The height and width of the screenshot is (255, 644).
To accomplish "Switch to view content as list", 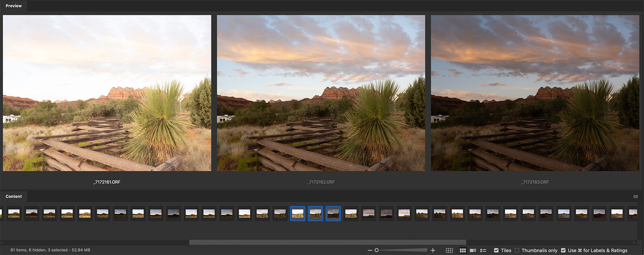I will click(x=483, y=250).
